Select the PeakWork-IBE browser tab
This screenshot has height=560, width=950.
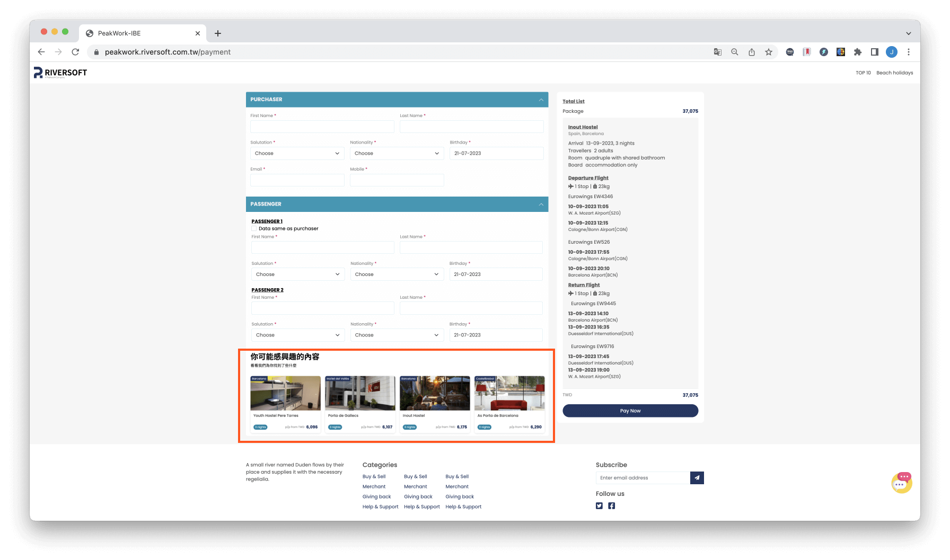pos(142,33)
